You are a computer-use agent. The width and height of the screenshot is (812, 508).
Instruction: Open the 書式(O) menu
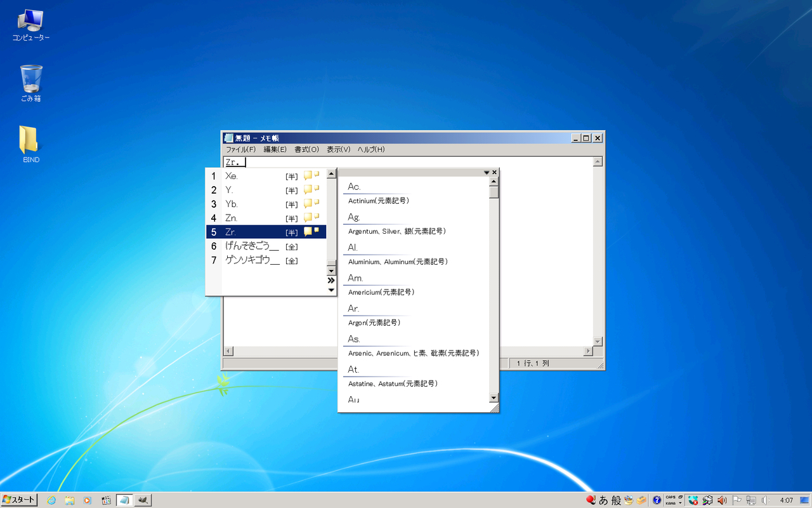coord(306,149)
